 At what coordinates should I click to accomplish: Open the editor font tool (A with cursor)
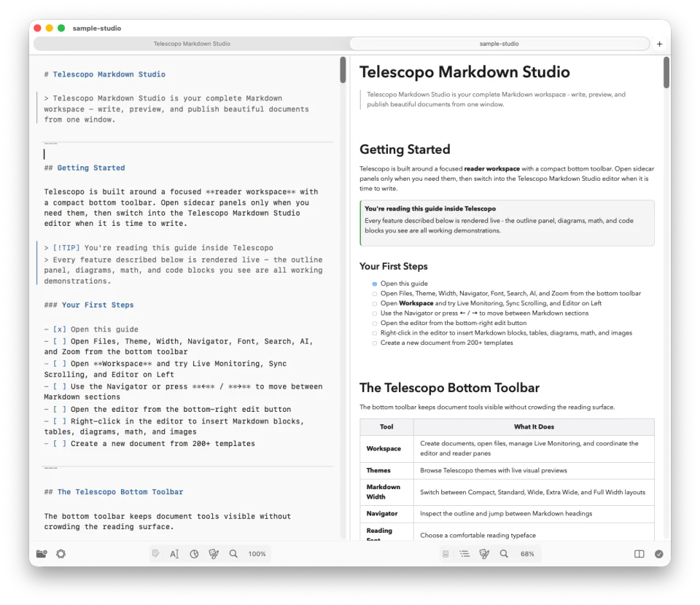(x=174, y=554)
